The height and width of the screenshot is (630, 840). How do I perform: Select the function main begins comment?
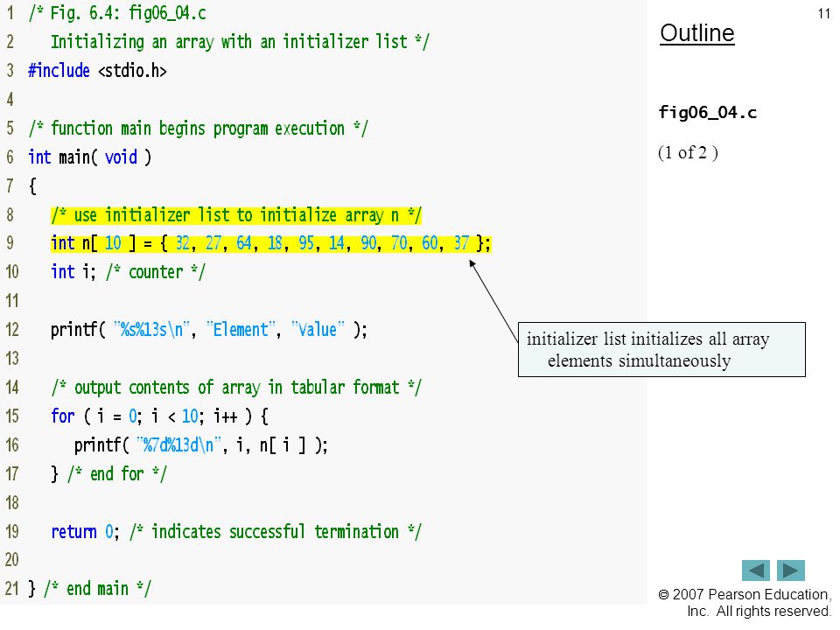(x=199, y=129)
